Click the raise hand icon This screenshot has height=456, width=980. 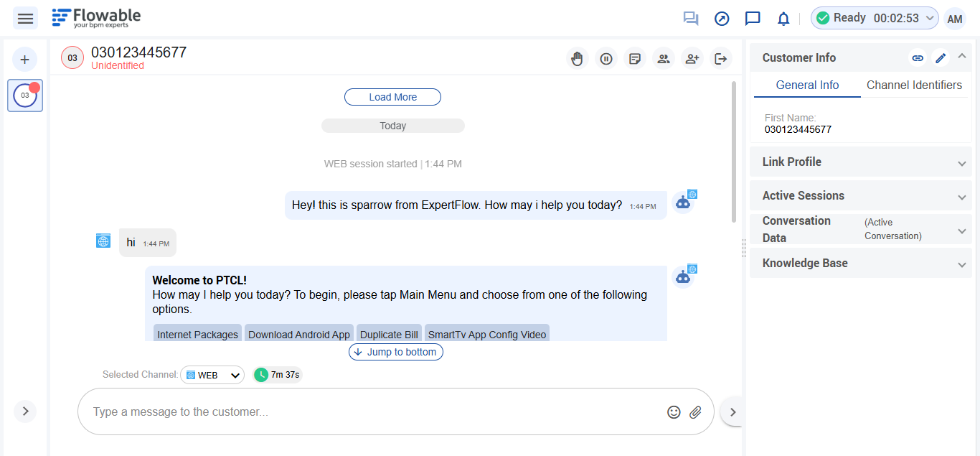pos(577,59)
